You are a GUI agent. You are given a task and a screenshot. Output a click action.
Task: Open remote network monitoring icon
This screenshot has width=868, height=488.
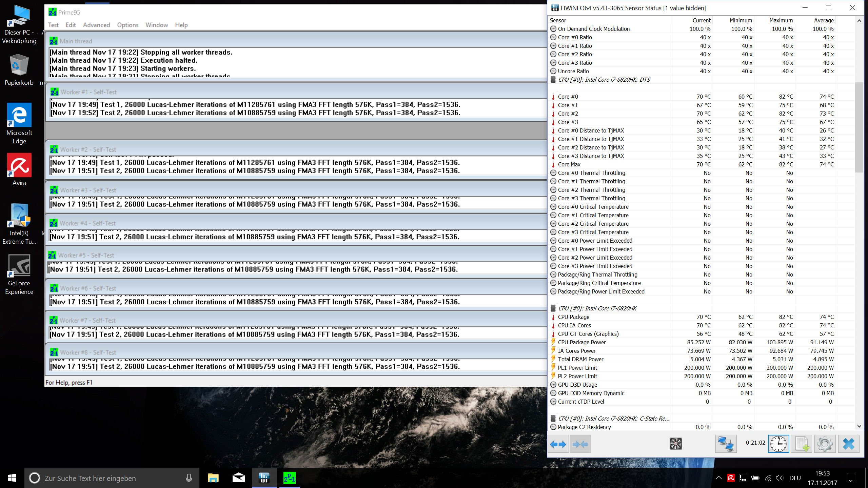(726, 444)
